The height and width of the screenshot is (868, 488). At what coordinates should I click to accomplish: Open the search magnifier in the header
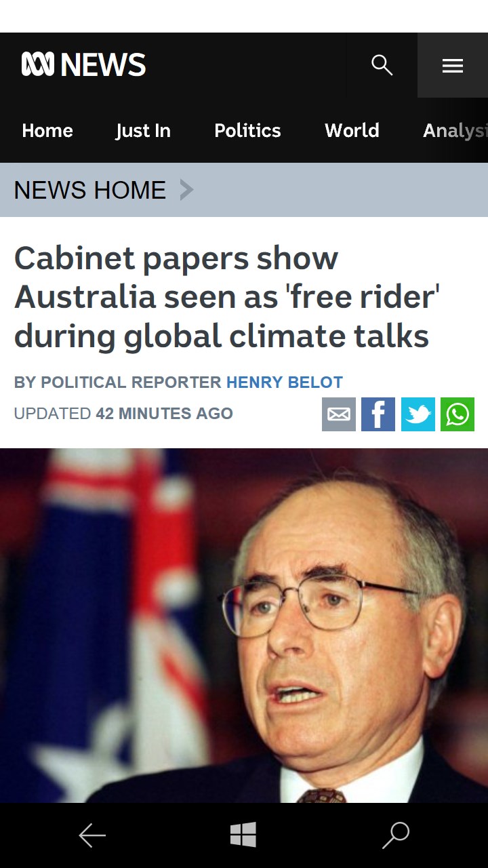point(382,65)
